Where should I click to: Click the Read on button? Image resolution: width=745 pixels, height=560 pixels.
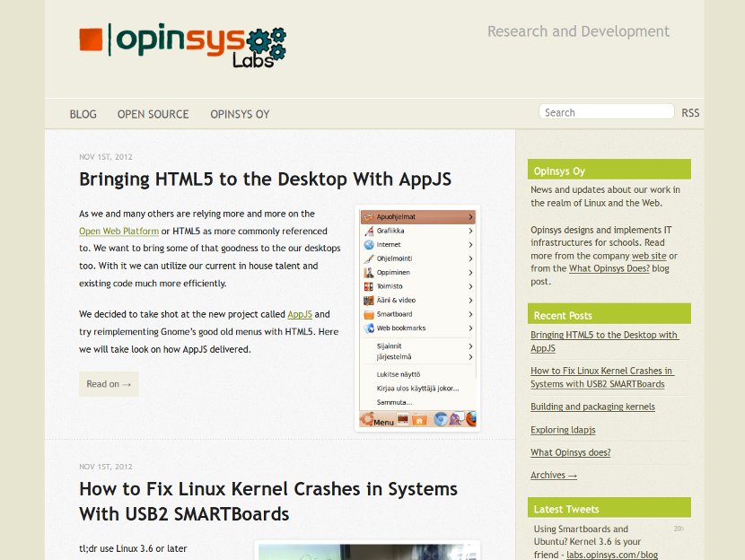tap(109, 384)
